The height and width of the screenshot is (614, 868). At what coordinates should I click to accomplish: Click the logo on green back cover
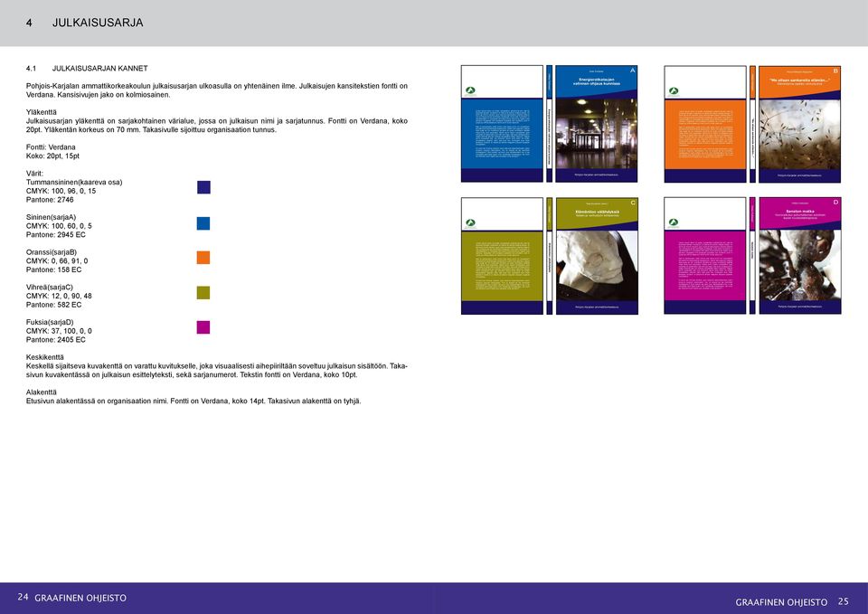470,223
